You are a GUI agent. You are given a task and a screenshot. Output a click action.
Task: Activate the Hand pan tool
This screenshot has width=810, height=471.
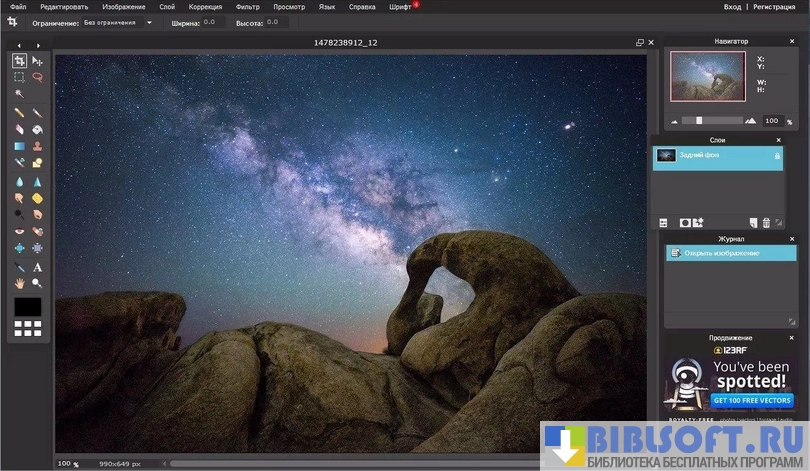19,284
